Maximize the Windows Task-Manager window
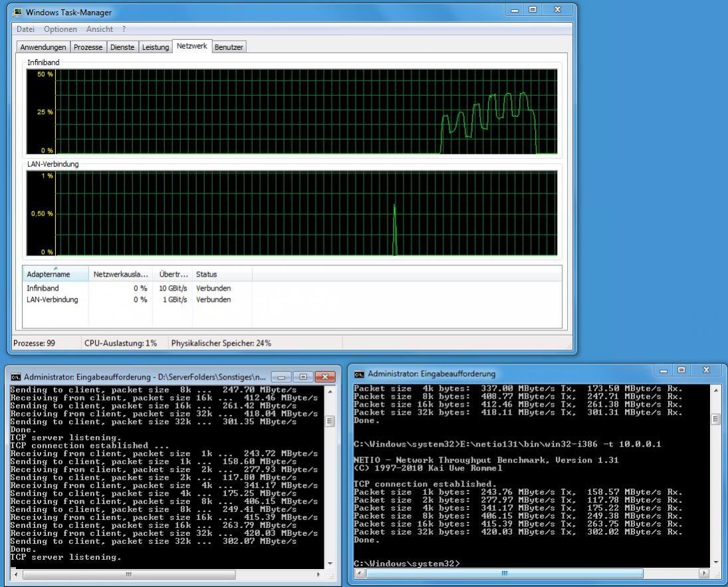Image resolution: width=728 pixels, height=587 pixels. point(533,10)
